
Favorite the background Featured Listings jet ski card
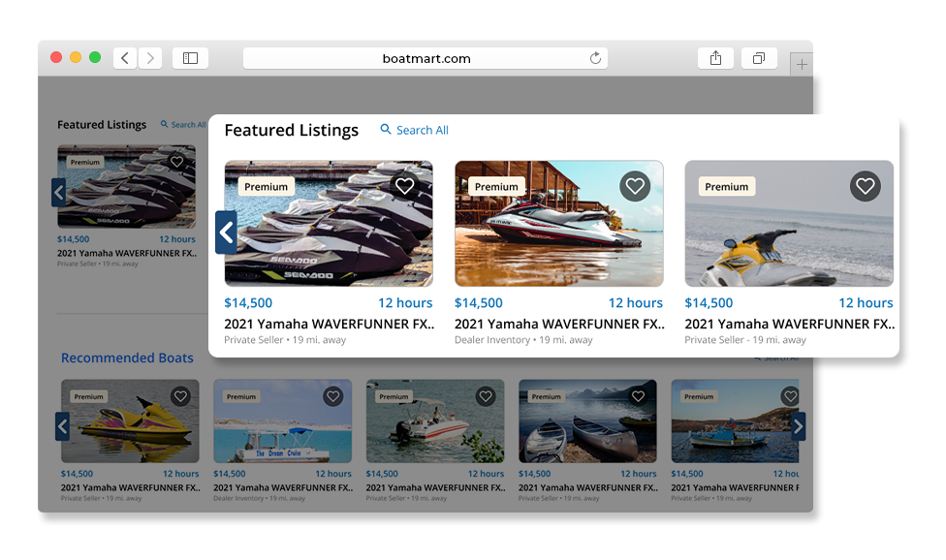(x=176, y=162)
